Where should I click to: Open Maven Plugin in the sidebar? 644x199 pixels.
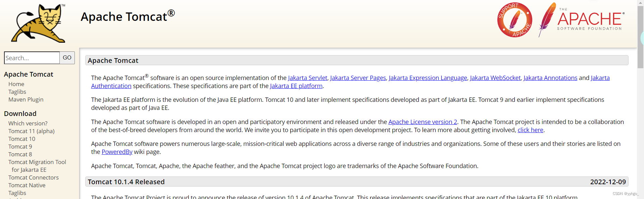pyautogui.click(x=26, y=99)
